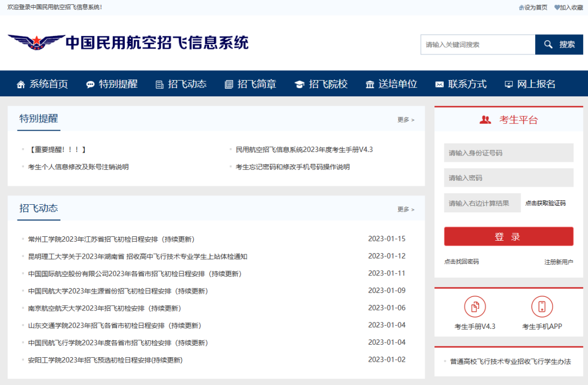Open 昆明理工大学关于2023年湖南省 article
Viewport: 588px width, 385px height.
pos(138,256)
